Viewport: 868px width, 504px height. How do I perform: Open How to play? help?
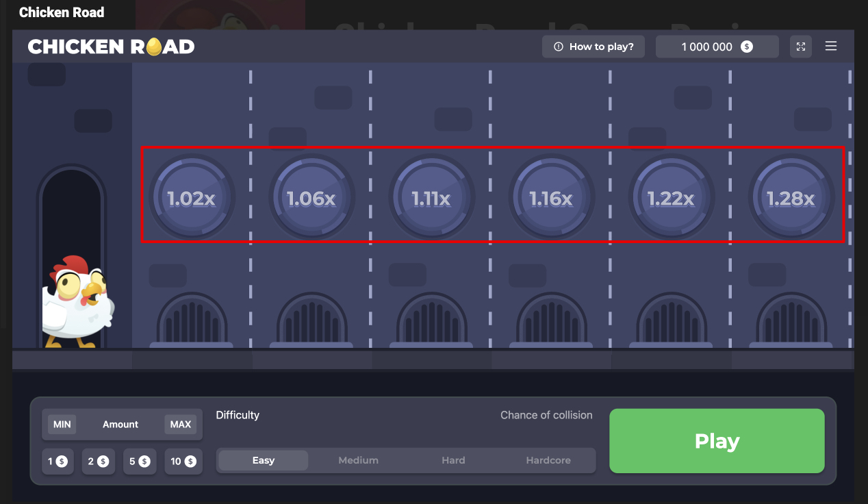pyautogui.click(x=594, y=47)
